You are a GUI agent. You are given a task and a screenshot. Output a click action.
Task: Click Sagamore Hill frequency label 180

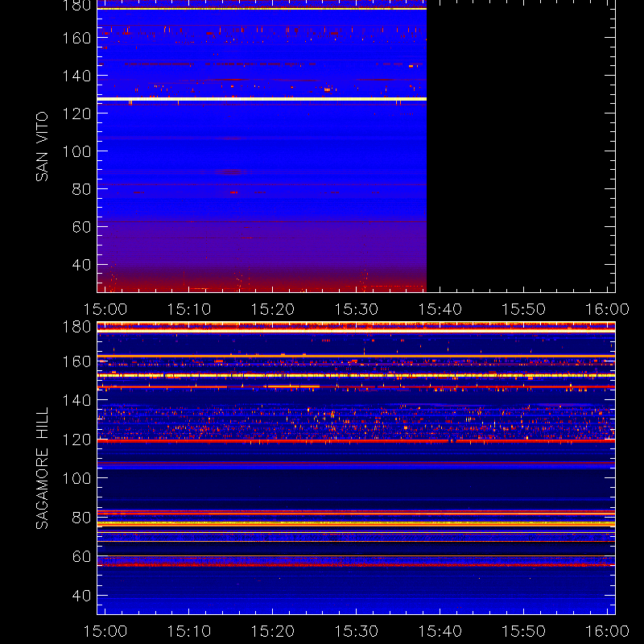(76, 327)
